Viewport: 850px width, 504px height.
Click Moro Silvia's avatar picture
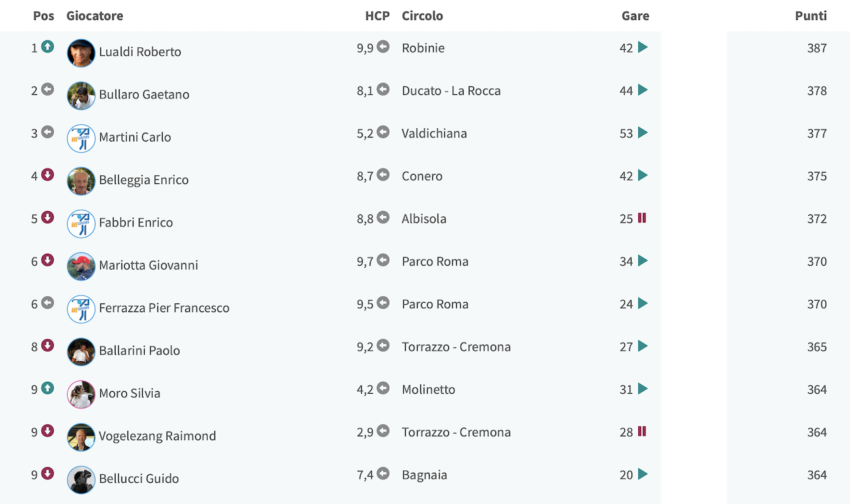[x=81, y=394]
